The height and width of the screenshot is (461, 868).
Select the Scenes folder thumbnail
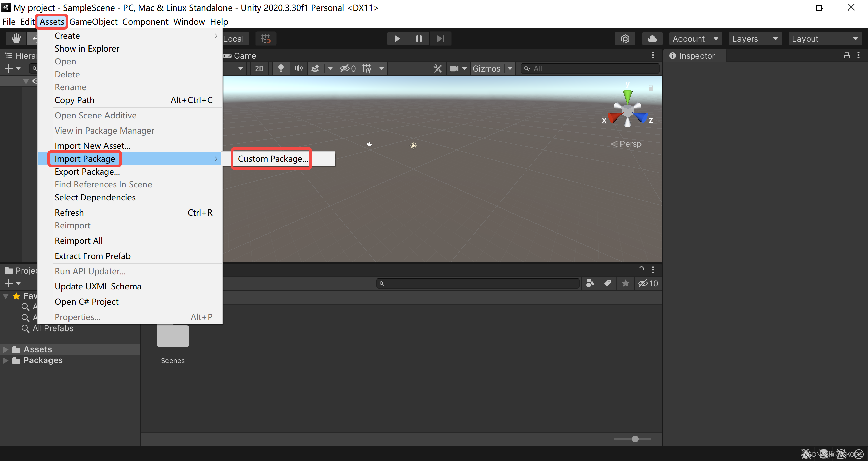[173, 336]
